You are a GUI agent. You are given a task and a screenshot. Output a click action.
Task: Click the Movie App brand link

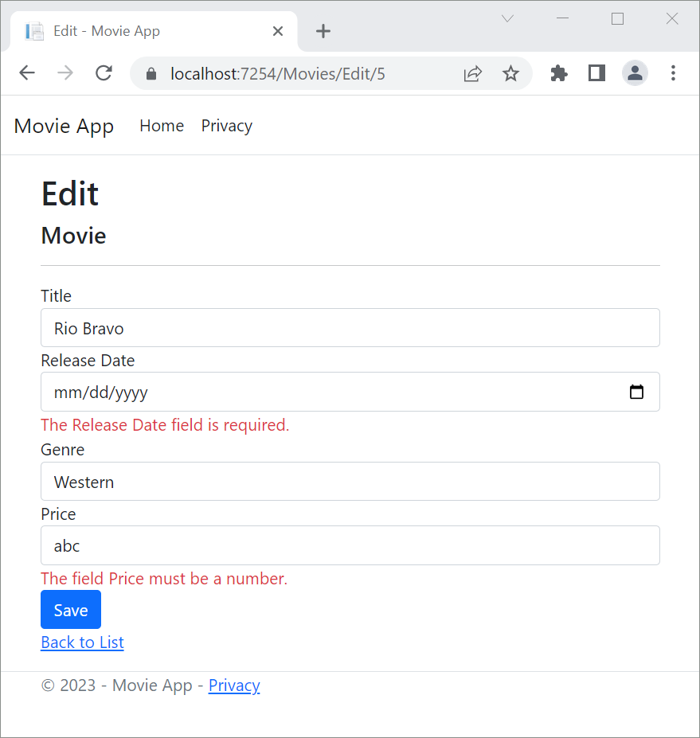pos(64,126)
